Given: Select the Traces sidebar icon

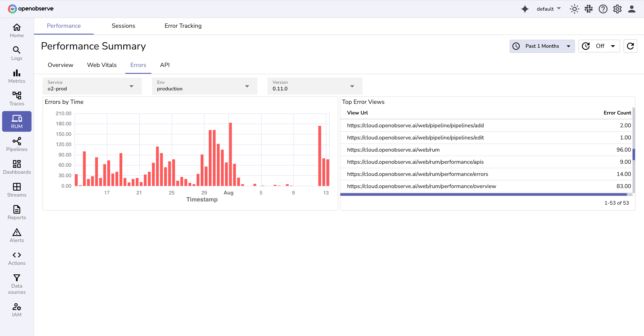Looking at the screenshot, I should tap(16, 98).
